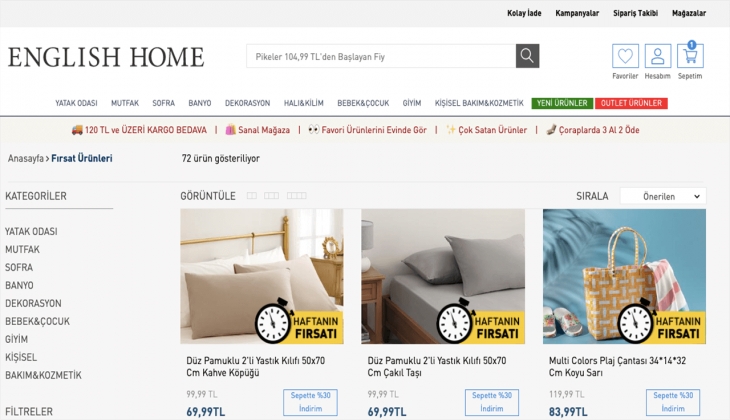Viewport: 730px width, 420px height.
Task: Click the OUTLET ÜRÜNLER red button
Action: coord(631,103)
